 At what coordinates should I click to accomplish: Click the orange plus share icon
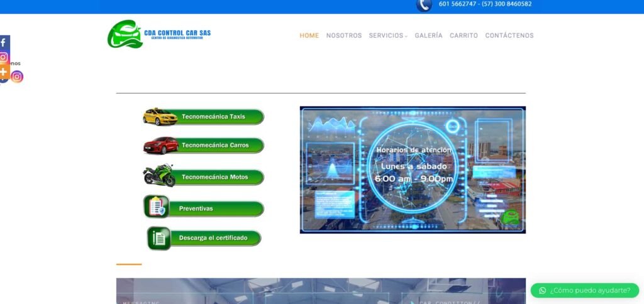(x=4, y=72)
